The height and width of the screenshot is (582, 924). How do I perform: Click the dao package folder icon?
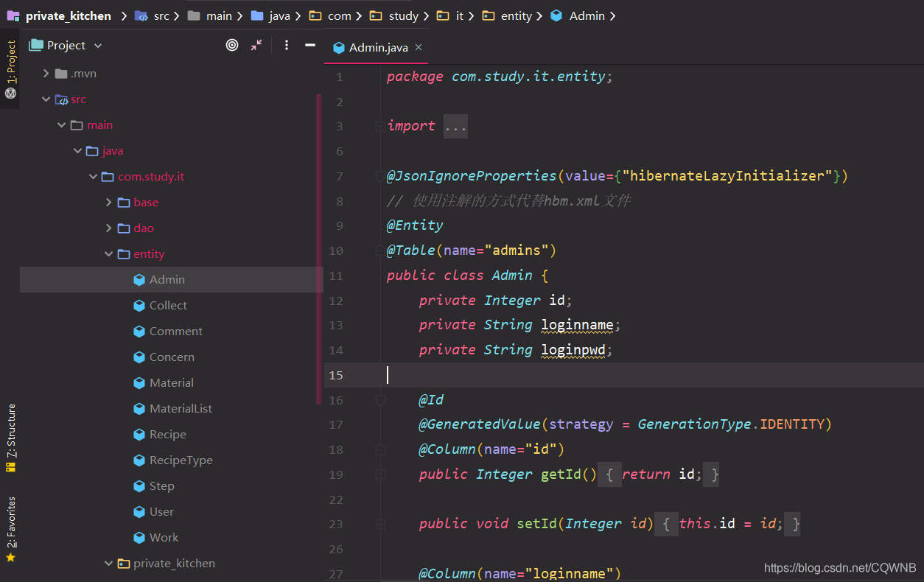coord(124,228)
